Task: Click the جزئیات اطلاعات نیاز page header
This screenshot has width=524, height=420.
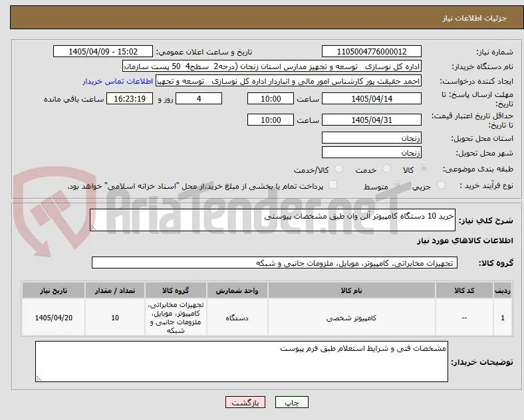Action: (x=267, y=18)
